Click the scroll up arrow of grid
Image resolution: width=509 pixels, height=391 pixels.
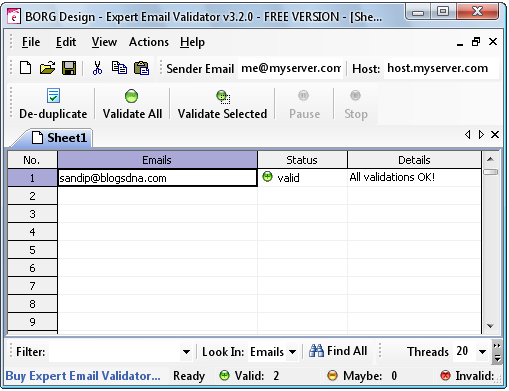coord(490,159)
